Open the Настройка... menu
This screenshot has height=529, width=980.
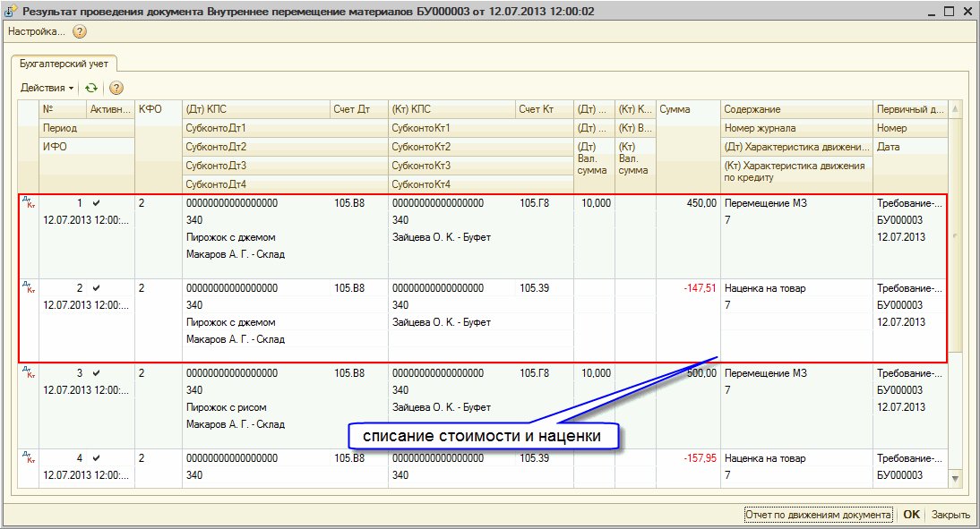click(36, 31)
